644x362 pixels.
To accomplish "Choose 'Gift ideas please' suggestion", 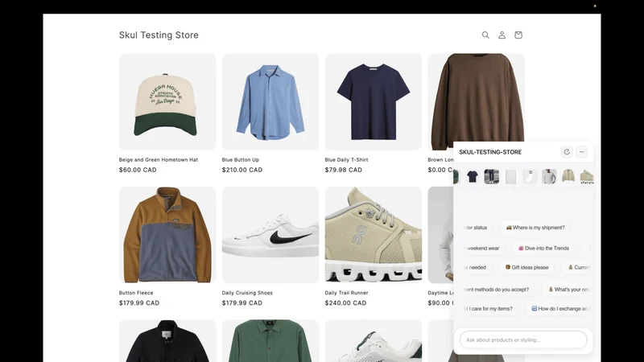I will (526, 267).
